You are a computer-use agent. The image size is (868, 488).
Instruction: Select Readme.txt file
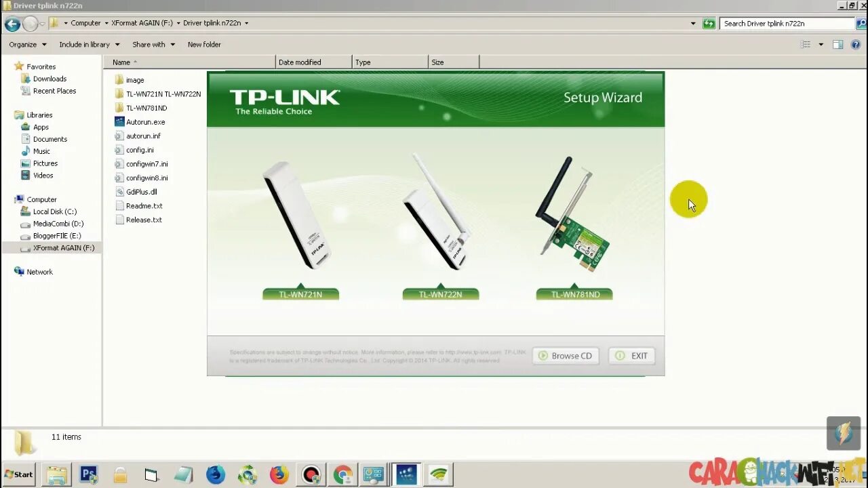tap(138, 206)
